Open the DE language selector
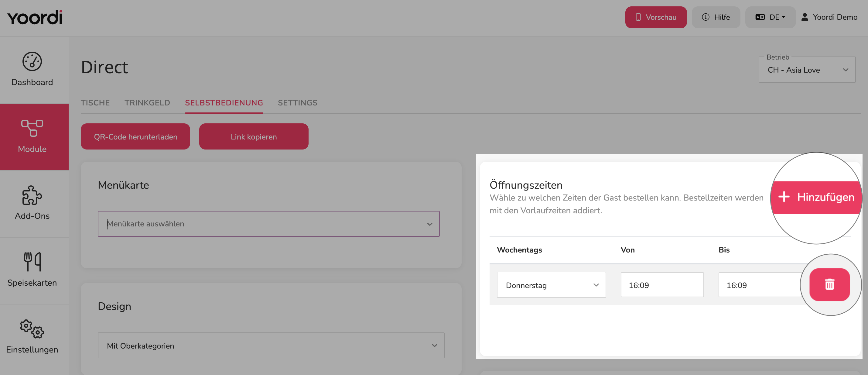 [770, 17]
